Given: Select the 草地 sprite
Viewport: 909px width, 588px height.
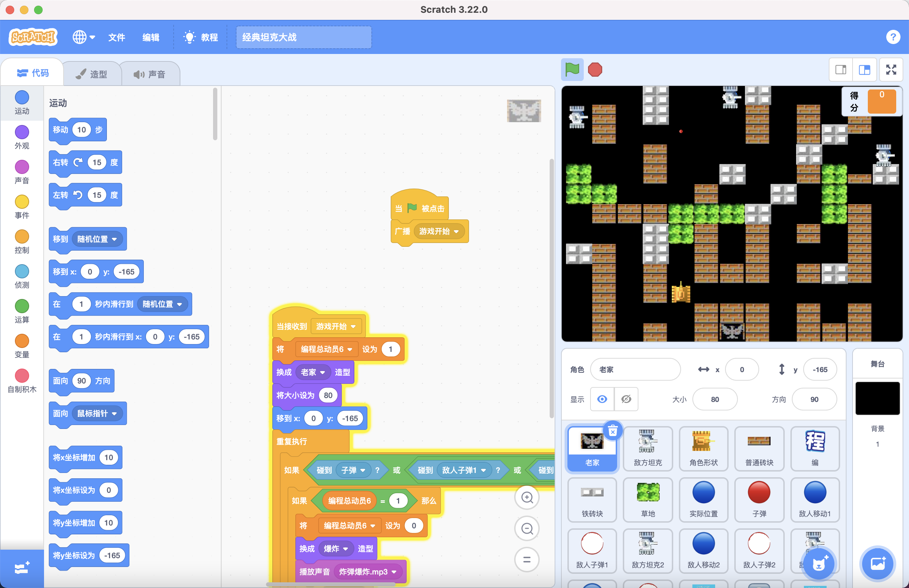Looking at the screenshot, I should pos(648,500).
